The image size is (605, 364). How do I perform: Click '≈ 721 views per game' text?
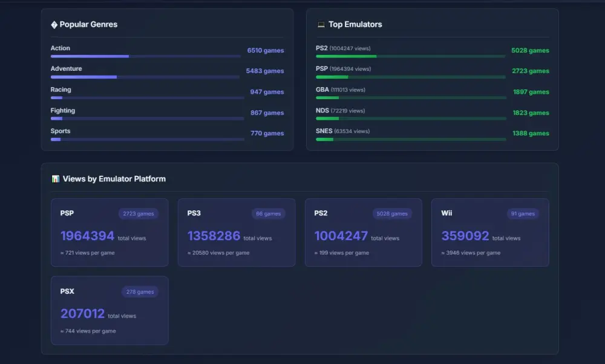(x=88, y=253)
